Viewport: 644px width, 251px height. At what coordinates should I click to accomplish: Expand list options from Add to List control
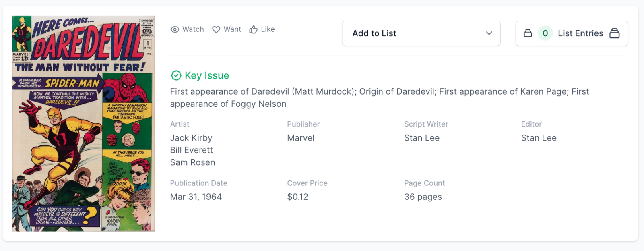point(421,33)
